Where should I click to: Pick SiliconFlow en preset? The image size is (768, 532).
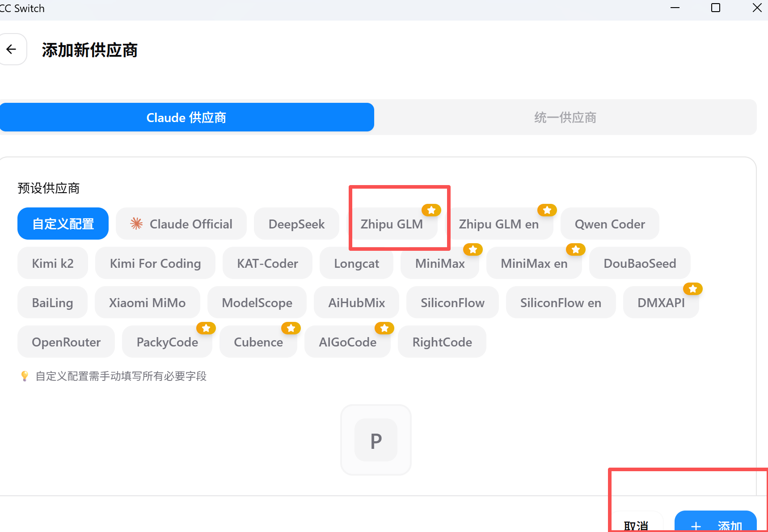pyautogui.click(x=561, y=302)
